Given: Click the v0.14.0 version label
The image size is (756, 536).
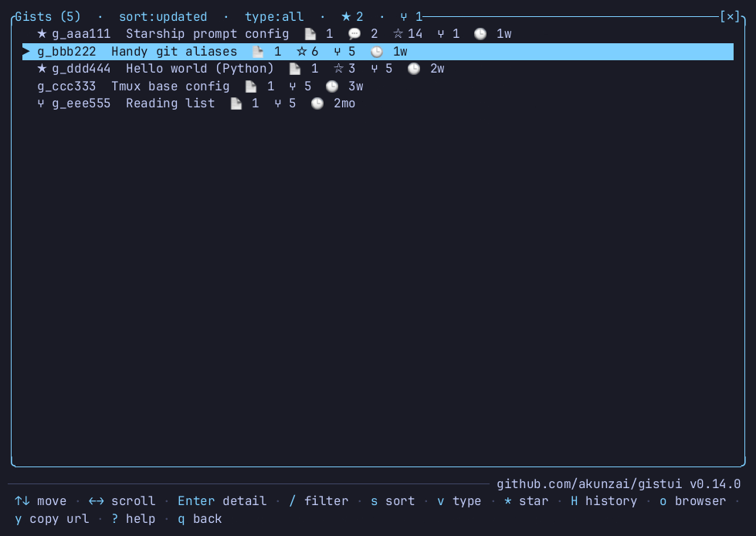Looking at the screenshot, I should point(715,484).
